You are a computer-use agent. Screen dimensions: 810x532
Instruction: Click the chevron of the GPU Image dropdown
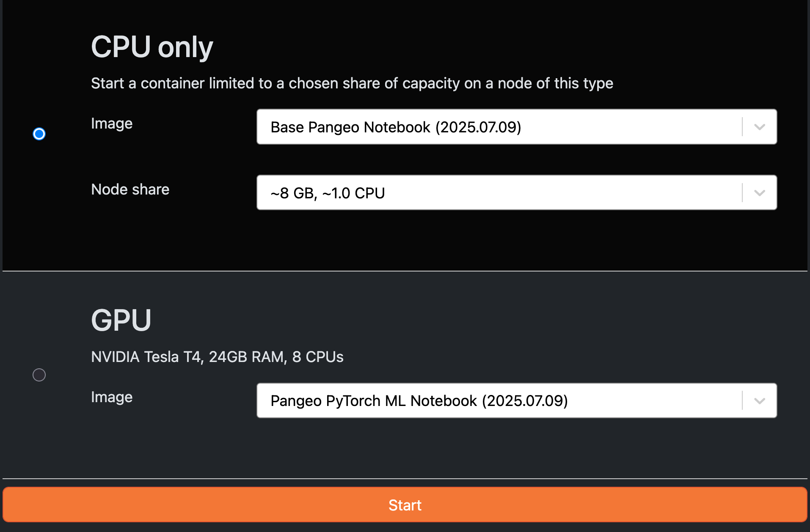click(x=760, y=401)
